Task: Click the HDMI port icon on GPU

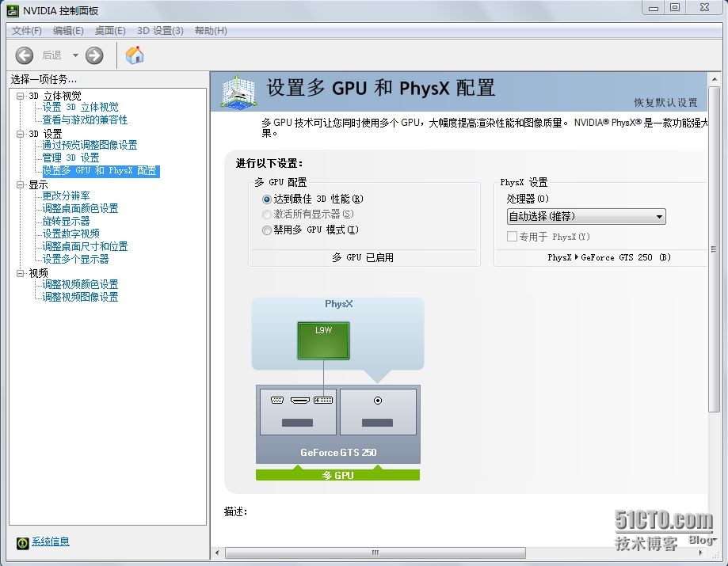Action: point(300,400)
